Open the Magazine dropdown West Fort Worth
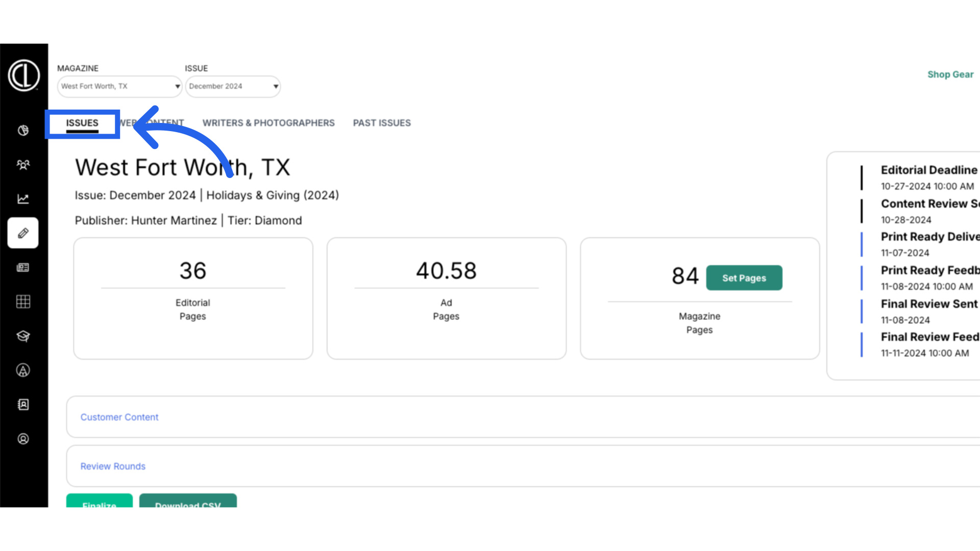This screenshot has width=980, height=551. click(x=119, y=86)
